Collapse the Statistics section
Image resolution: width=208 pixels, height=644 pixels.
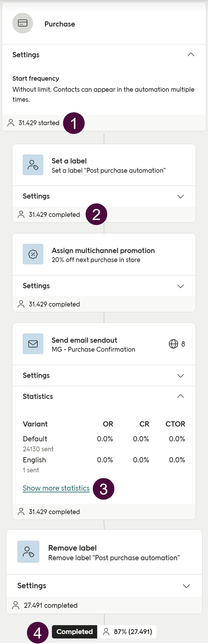(180, 396)
